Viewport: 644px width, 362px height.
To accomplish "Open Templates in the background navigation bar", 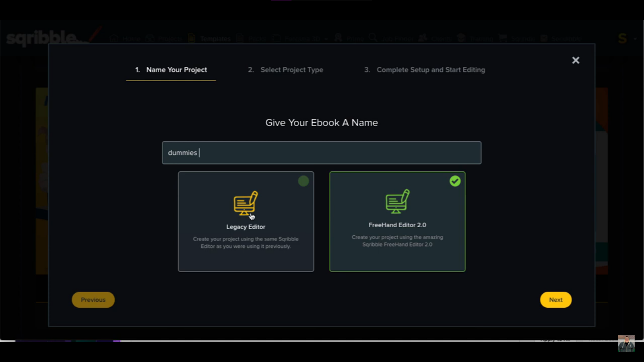I will click(x=215, y=39).
